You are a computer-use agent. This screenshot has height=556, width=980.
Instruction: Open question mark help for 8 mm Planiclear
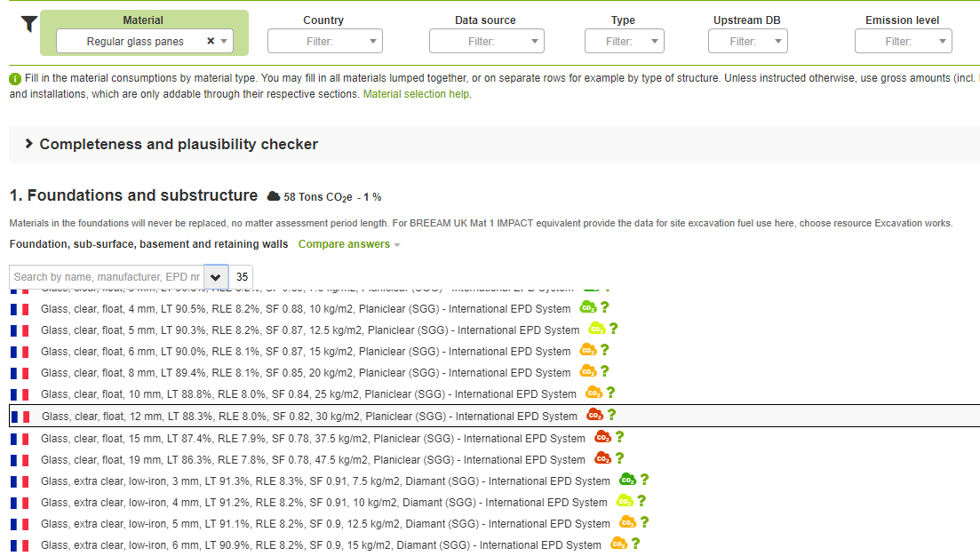pos(604,370)
